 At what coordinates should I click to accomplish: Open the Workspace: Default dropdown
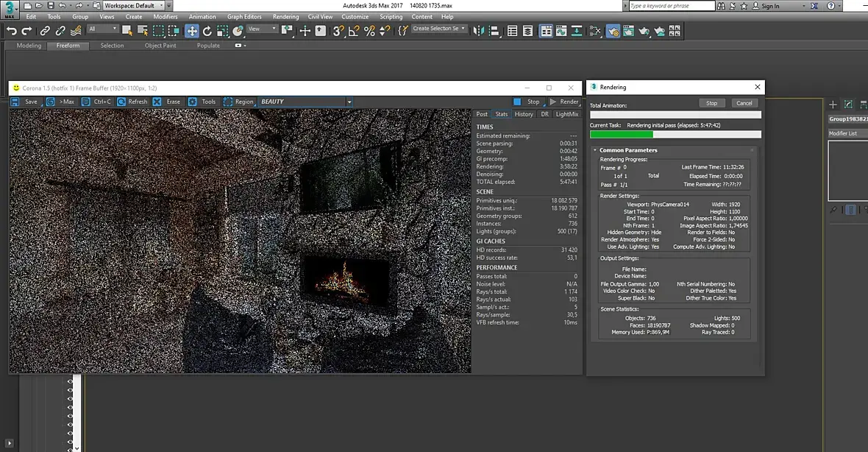click(133, 6)
